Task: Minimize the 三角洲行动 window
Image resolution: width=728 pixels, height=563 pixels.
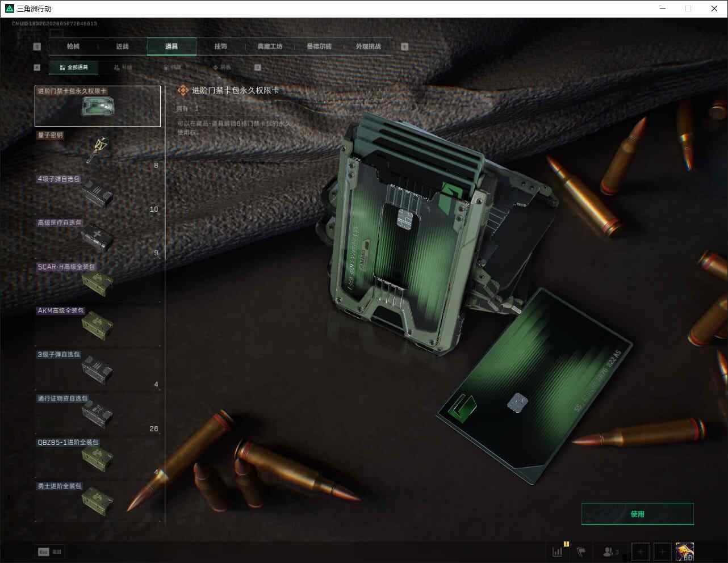Action: pos(663,9)
